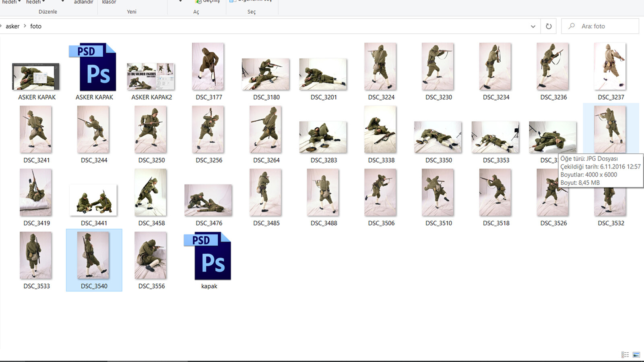
Task: Click the DSC_3256 thumbnail
Action: click(208, 130)
